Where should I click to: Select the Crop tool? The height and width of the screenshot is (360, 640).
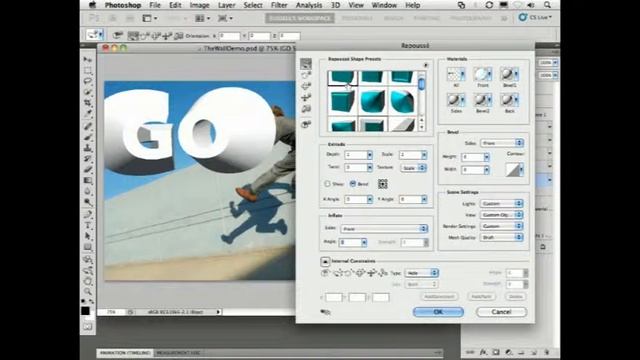coord(88,102)
